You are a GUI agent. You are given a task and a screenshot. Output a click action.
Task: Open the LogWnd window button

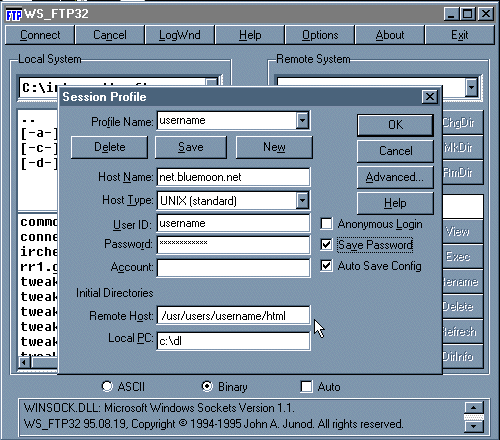(180, 35)
